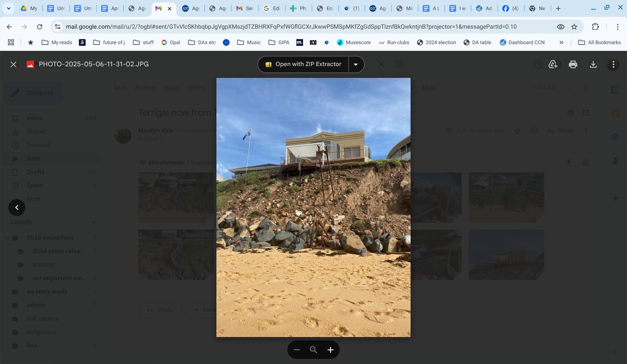Open photo name PHOTO-2025-05-06-11-31-02.JPG
The height and width of the screenshot is (364, 627).
click(x=94, y=64)
